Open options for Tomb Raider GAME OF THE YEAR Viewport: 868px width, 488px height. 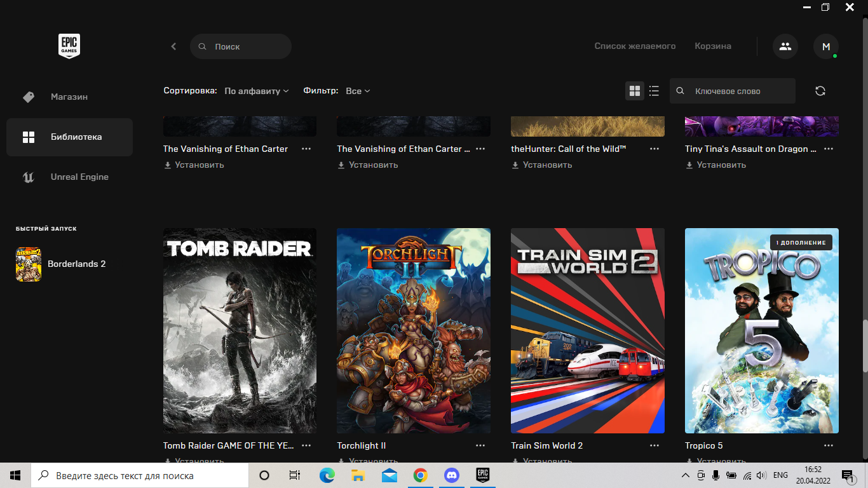[306, 445]
